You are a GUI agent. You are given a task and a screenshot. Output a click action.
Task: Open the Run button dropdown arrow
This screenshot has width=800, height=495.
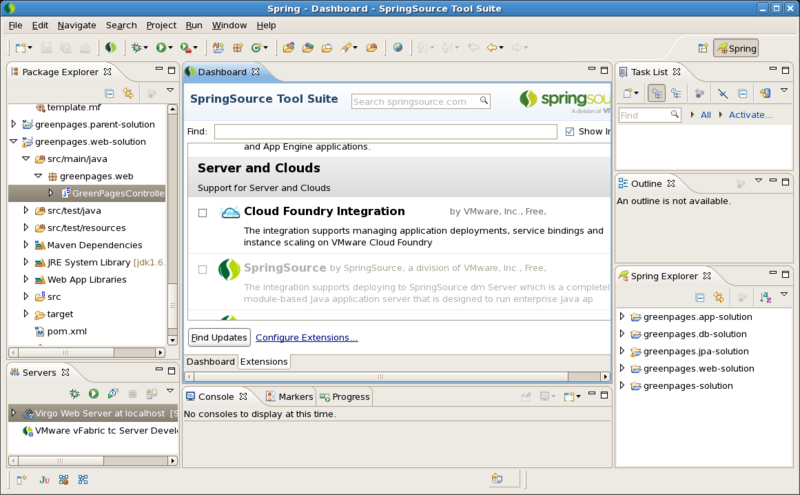click(170, 48)
